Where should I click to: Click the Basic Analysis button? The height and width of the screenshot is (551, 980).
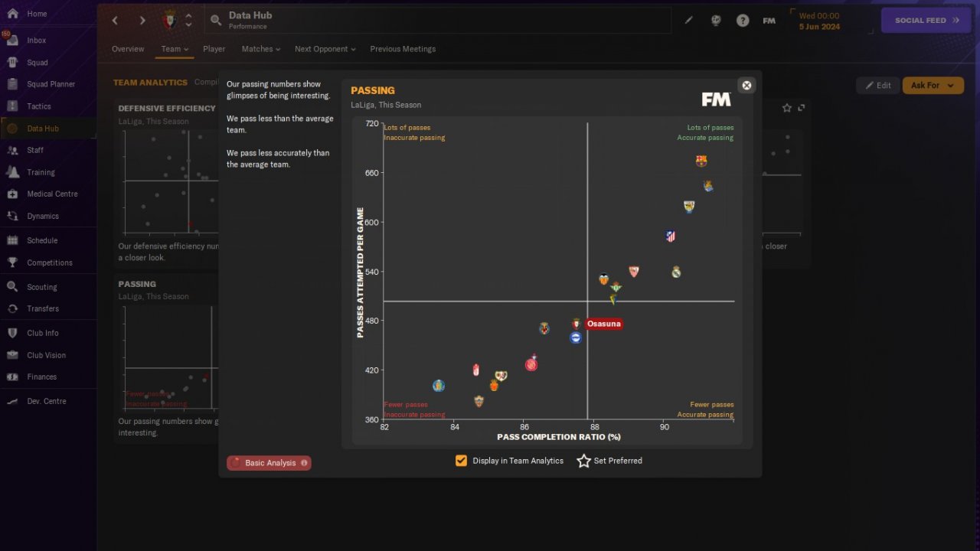tap(269, 463)
